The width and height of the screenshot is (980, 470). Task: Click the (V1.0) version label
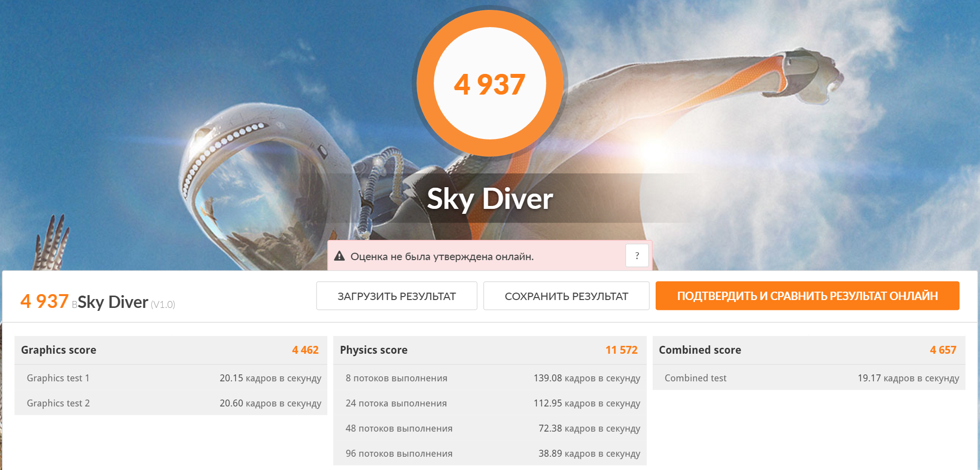point(163,304)
